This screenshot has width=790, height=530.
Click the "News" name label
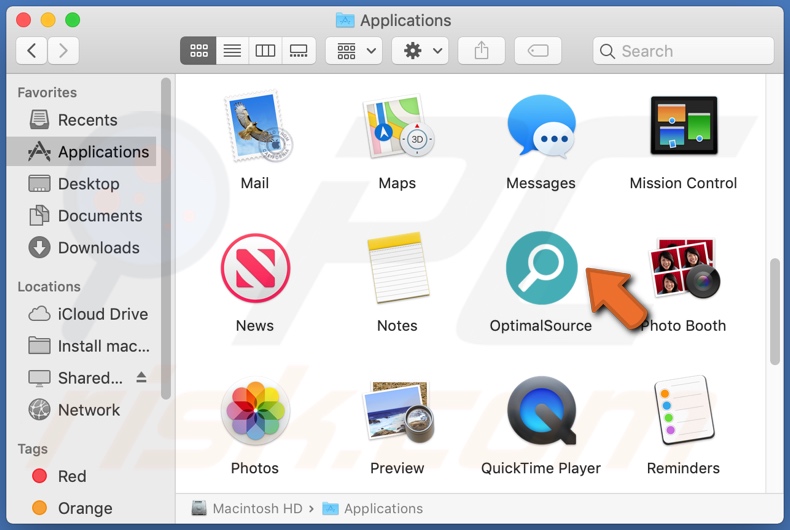(254, 326)
